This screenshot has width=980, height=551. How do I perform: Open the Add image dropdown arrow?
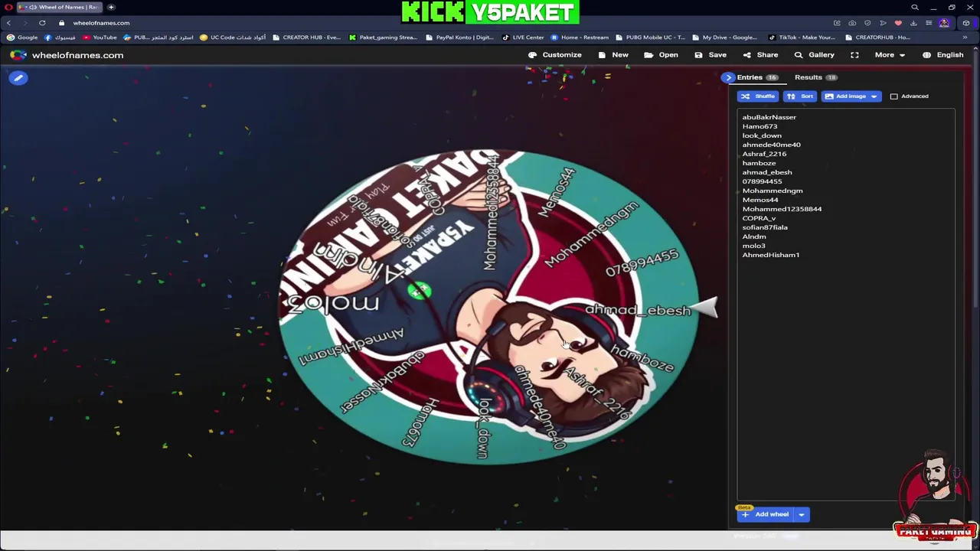tap(874, 96)
